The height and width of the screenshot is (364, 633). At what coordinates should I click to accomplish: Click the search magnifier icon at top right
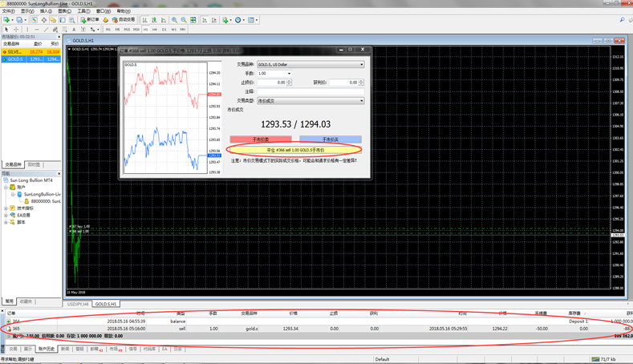tap(622, 20)
